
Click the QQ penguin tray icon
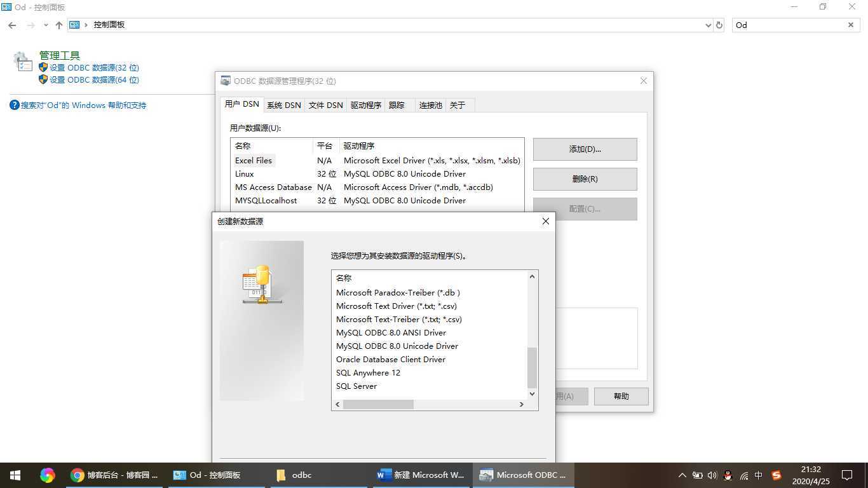pos(728,475)
